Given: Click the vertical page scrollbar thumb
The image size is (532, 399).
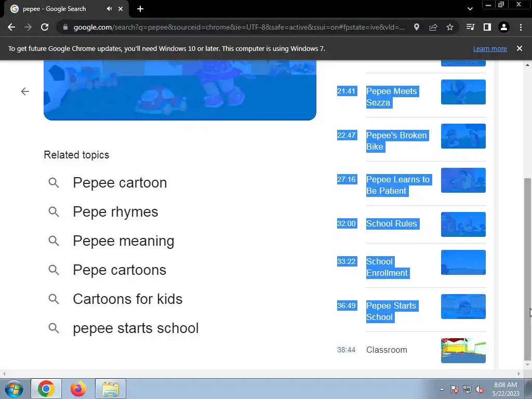Looking at the screenshot, I should click(527, 269).
